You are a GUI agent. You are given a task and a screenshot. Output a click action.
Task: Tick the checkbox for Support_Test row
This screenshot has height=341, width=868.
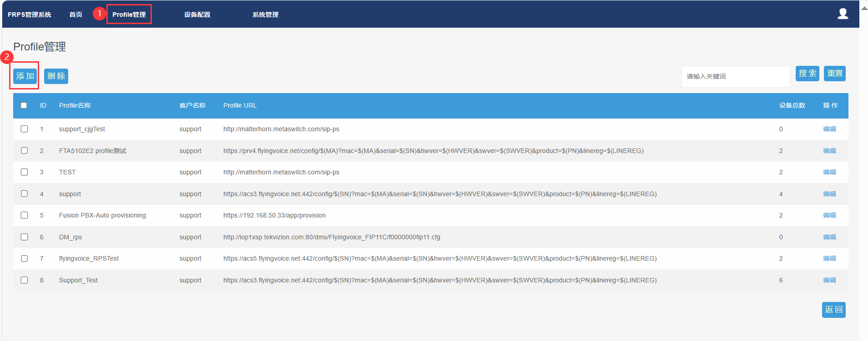[25, 280]
